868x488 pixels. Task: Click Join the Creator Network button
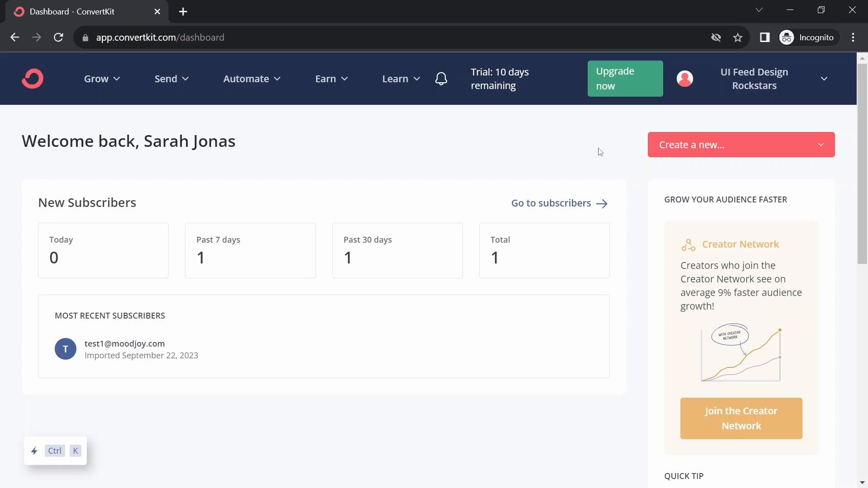point(741,418)
